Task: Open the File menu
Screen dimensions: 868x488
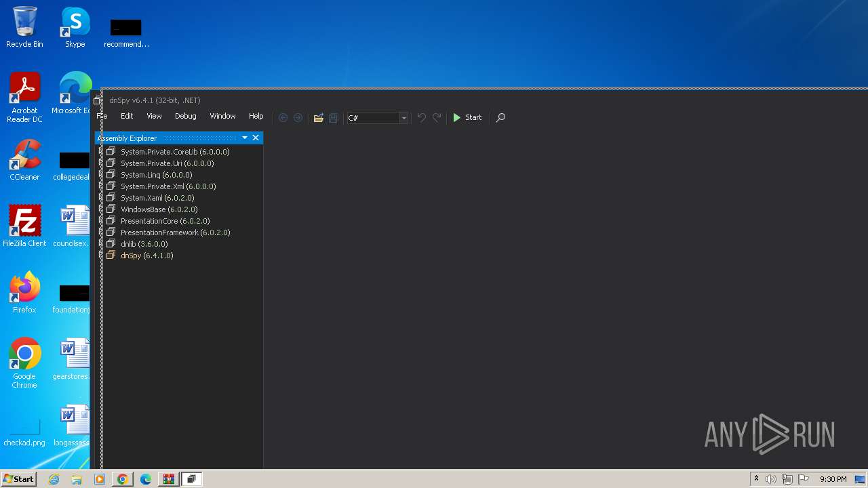Action: click(102, 116)
